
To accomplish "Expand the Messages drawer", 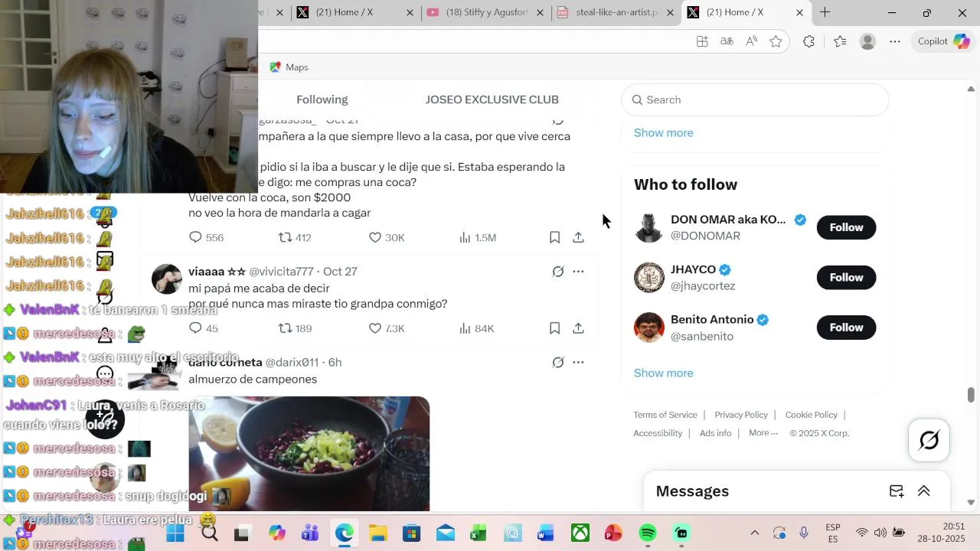I will click(x=923, y=491).
